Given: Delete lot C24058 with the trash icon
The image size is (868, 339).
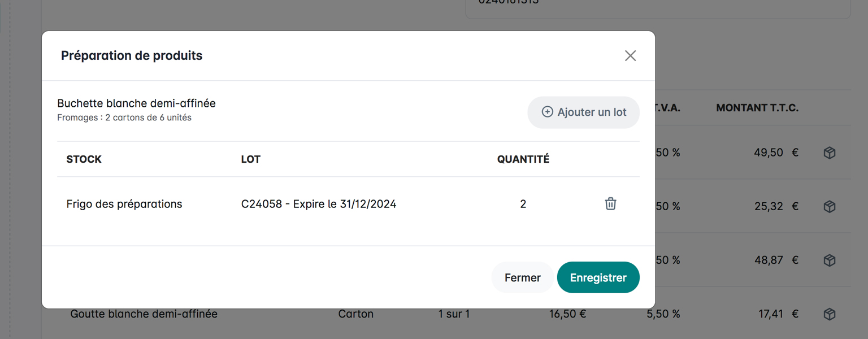Looking at the screenshot, I should click(610, 204).
